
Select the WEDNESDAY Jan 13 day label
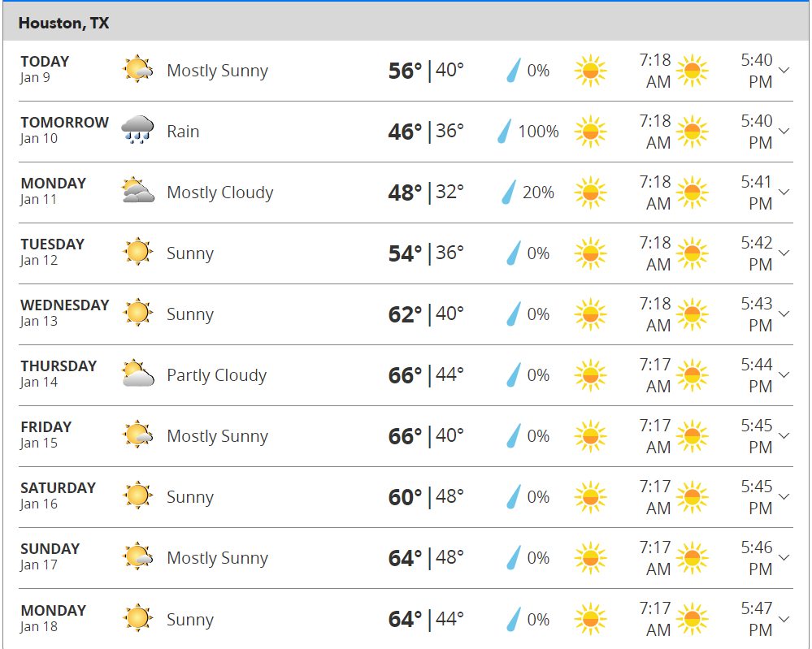pos(64,313)
